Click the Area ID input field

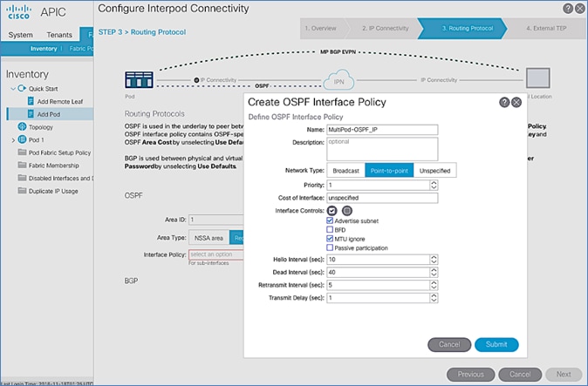[216, 220]
